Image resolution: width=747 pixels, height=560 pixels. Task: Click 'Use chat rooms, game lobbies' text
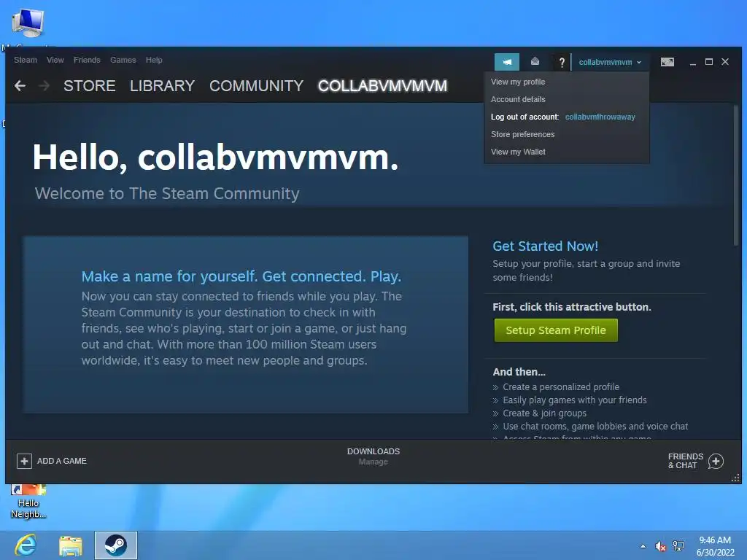(595, 426)
